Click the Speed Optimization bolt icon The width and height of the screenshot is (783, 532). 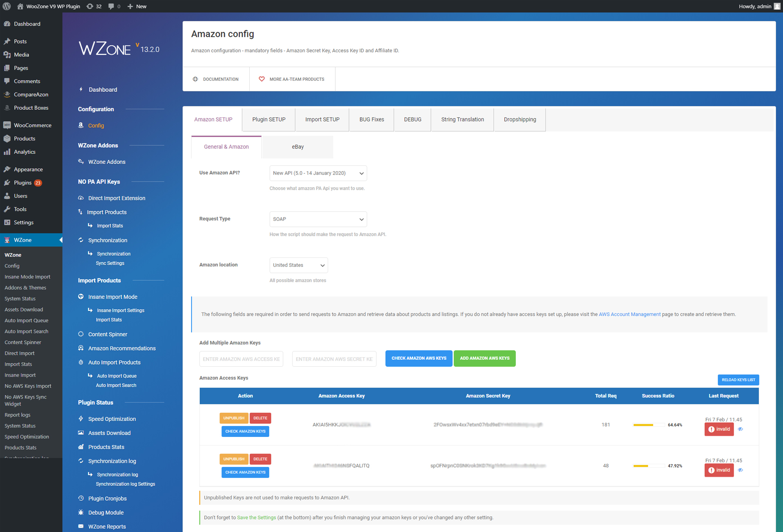click(81, 419)
